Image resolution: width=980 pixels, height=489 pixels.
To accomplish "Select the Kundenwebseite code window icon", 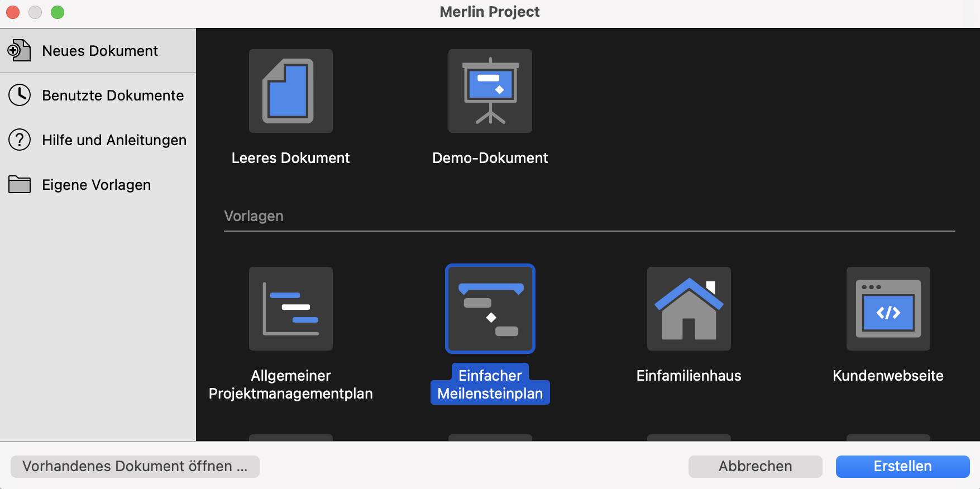I will [x=888, y=309].
